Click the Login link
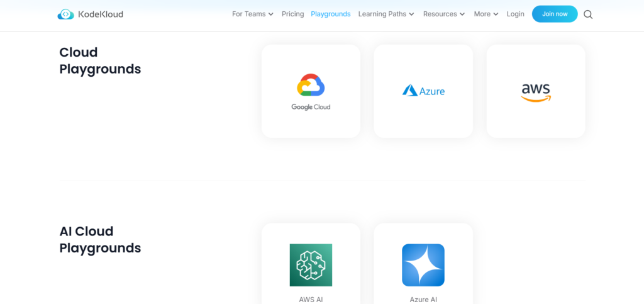The width and height of the screenshot is (644, 304). coord(516,14)
